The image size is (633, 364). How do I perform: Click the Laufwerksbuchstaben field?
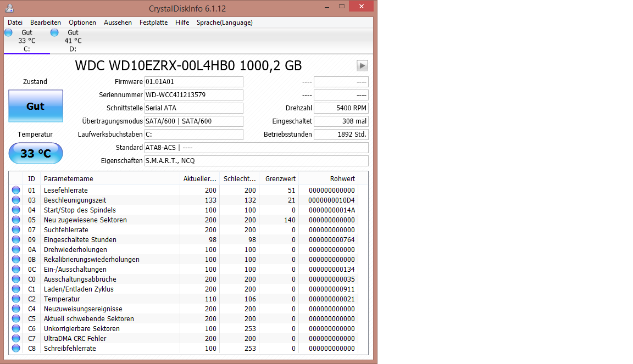coord(194,135)
